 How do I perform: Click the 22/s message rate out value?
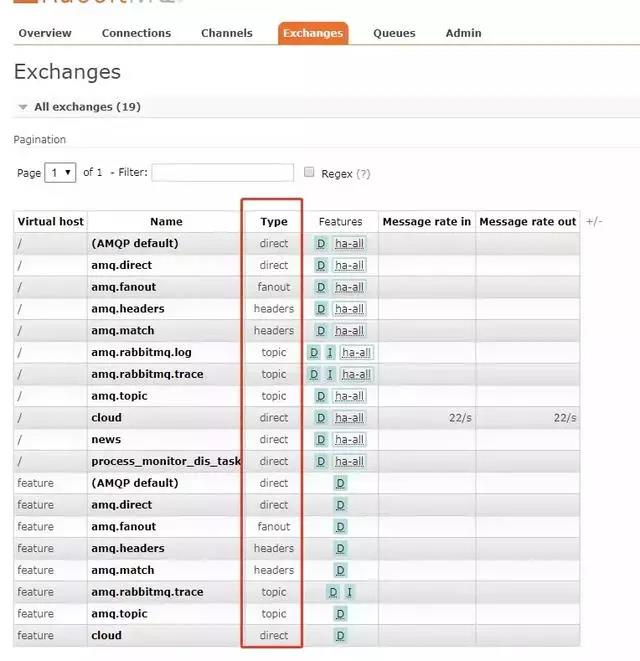[x=565, y=418]
